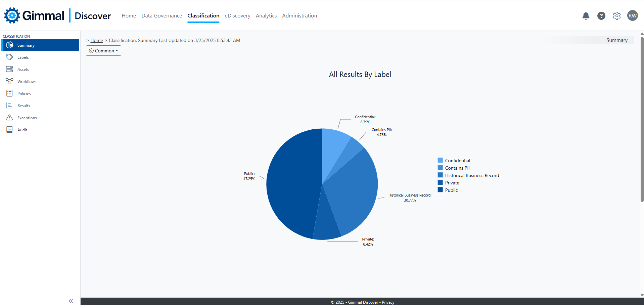Open settings gear icon in header

(x=617, y=16)
